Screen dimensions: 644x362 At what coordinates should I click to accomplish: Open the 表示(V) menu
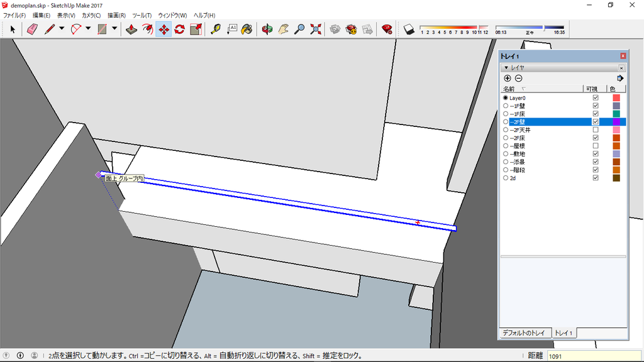[66, 15]
